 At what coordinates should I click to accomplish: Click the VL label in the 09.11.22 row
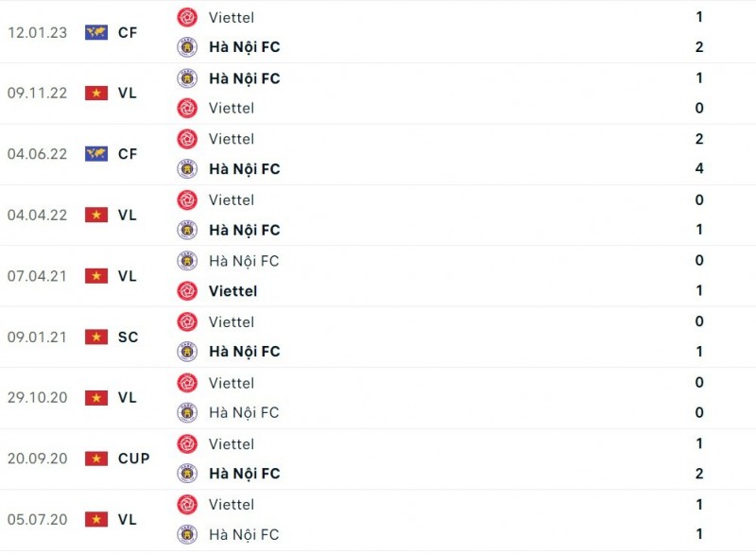pos(128,93)
